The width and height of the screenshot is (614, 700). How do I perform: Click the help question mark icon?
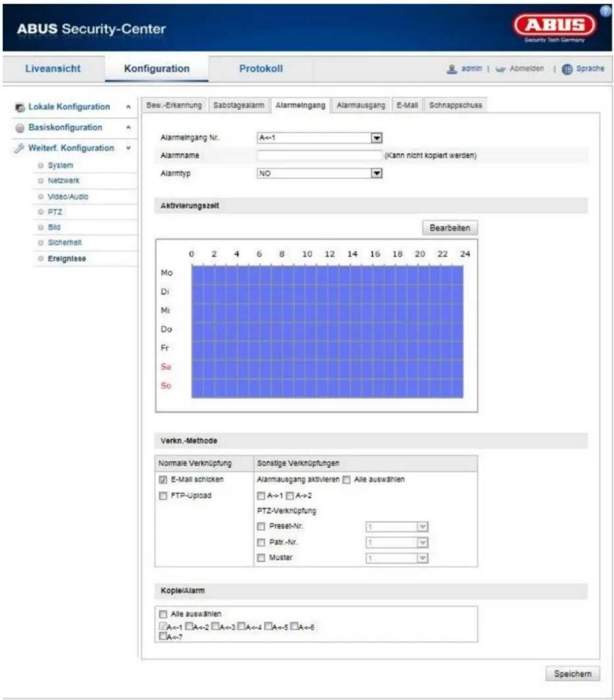(606, 11)
